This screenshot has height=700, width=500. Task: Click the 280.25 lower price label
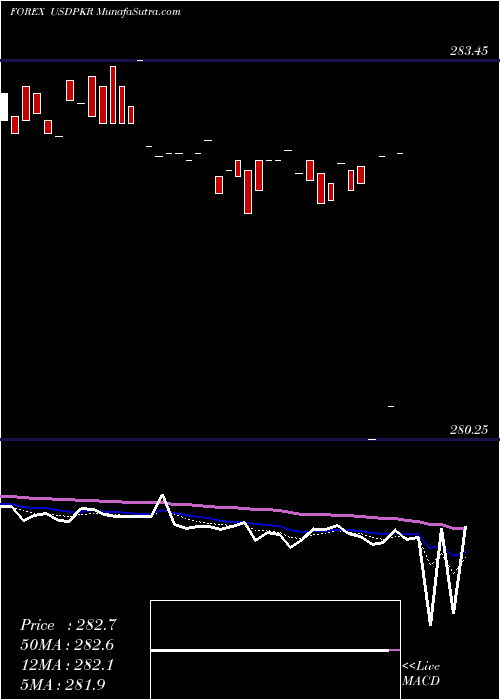click(469, 430)
